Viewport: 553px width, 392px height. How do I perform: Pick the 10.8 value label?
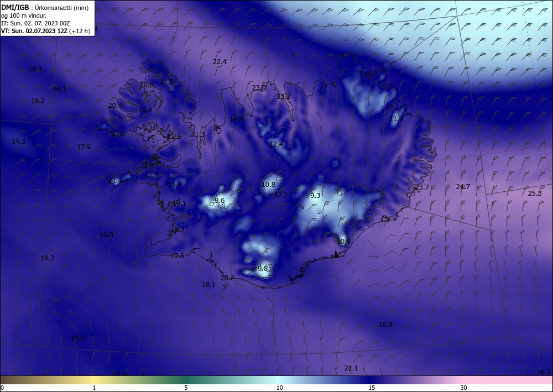pos(268,184)
